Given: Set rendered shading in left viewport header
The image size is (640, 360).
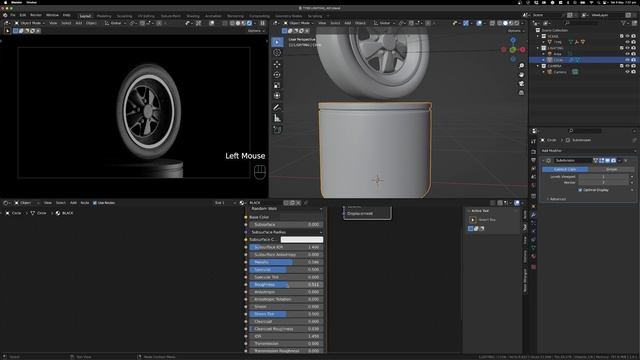Looking at the screenshot, I should [249, 23].
